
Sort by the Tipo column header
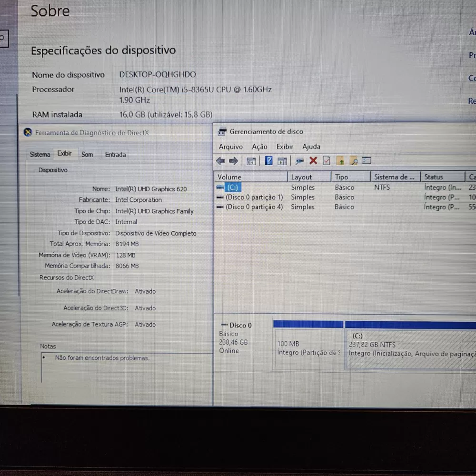click(351, 177)
